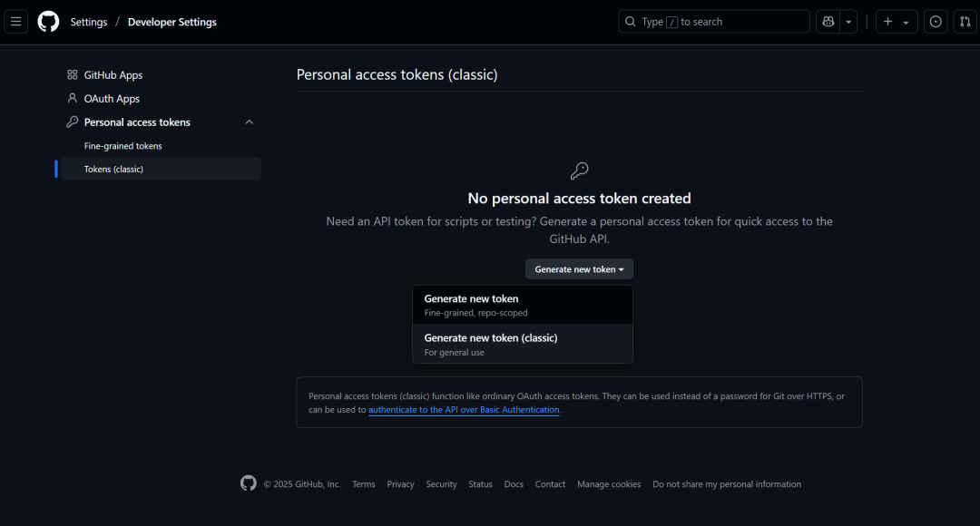980x526 pixels.
Task: Open the Create new plus dropdown
Action: pyautogui.click(x=896, y=22)
